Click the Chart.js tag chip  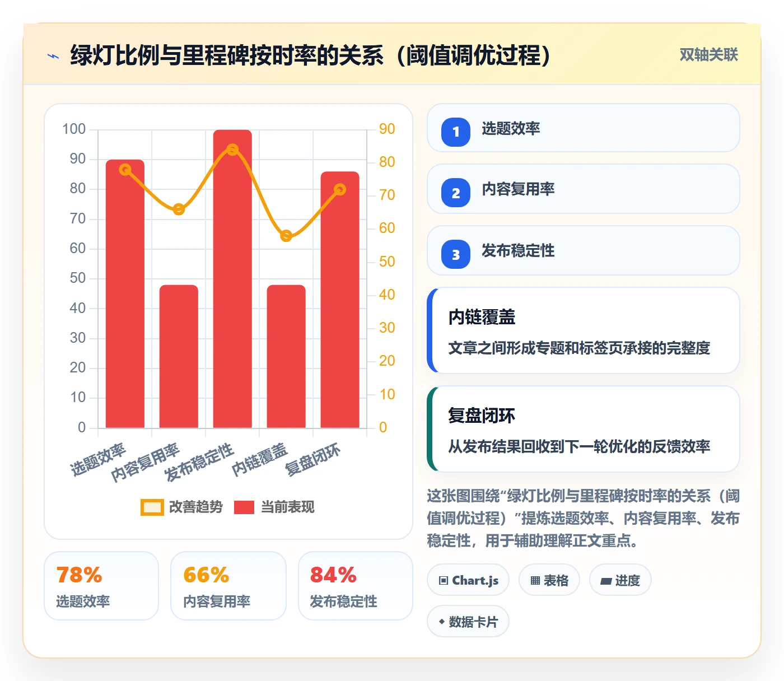(468, 580)
